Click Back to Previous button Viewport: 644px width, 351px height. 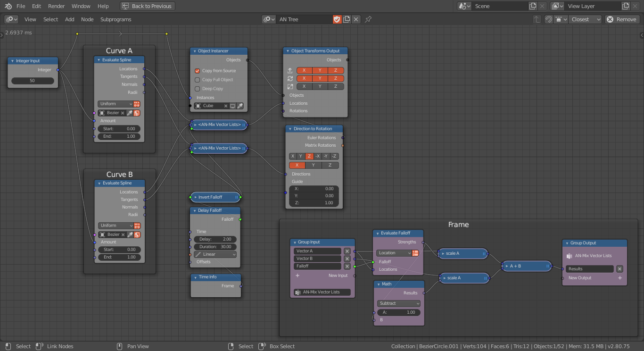coord(147,6)
